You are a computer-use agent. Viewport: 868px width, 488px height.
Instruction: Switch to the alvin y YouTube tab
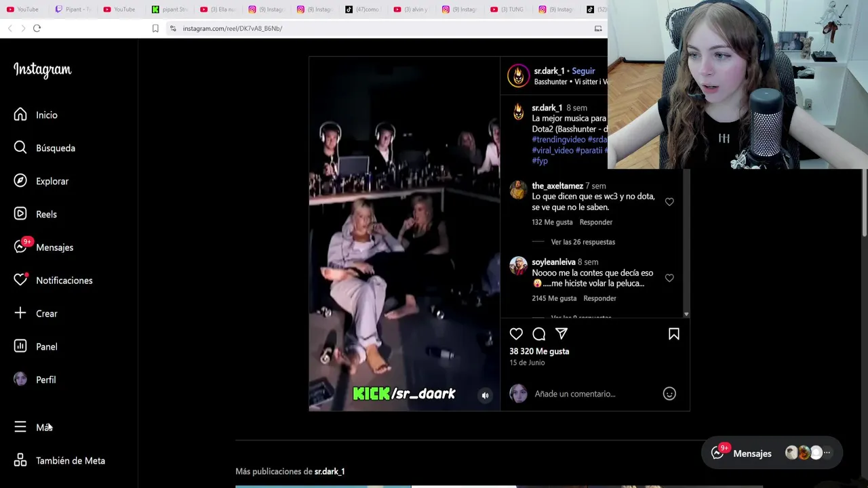click(411, 9)
